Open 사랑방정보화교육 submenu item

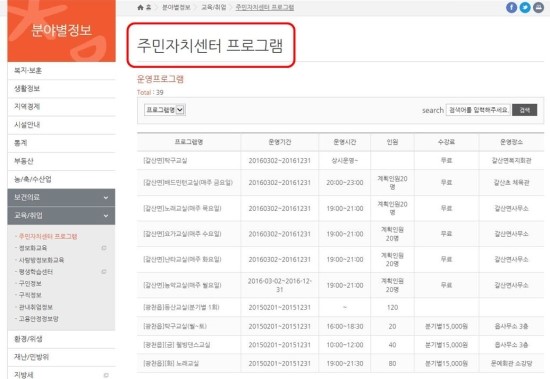pos(41,260)
